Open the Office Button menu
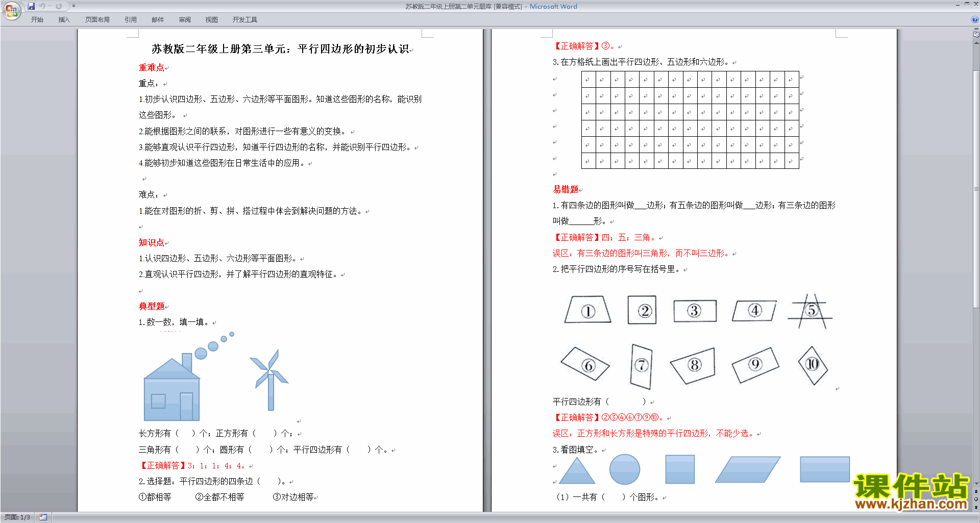 pyautogui.click(x=11, y=10)
